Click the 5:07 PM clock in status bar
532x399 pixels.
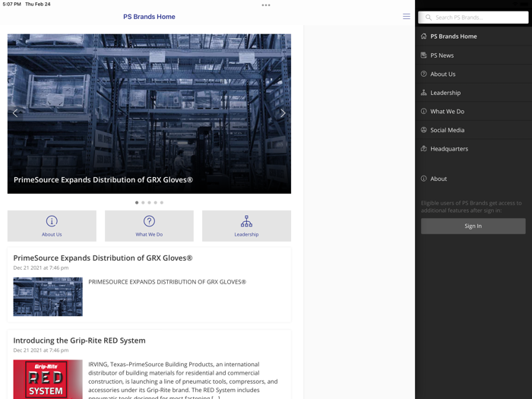12,4
